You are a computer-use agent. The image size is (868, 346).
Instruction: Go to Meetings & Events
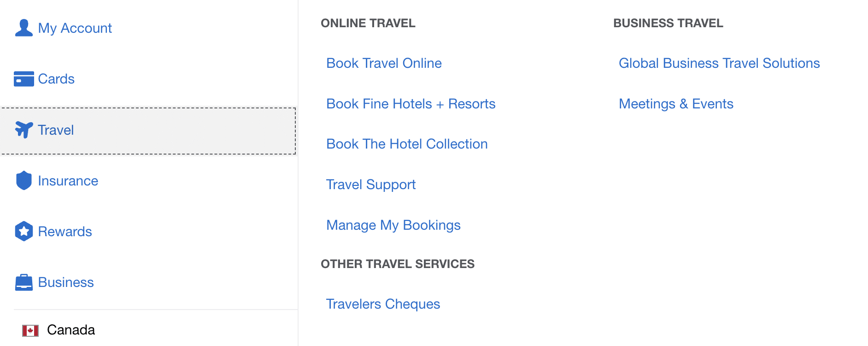click(x=675, y=104)
